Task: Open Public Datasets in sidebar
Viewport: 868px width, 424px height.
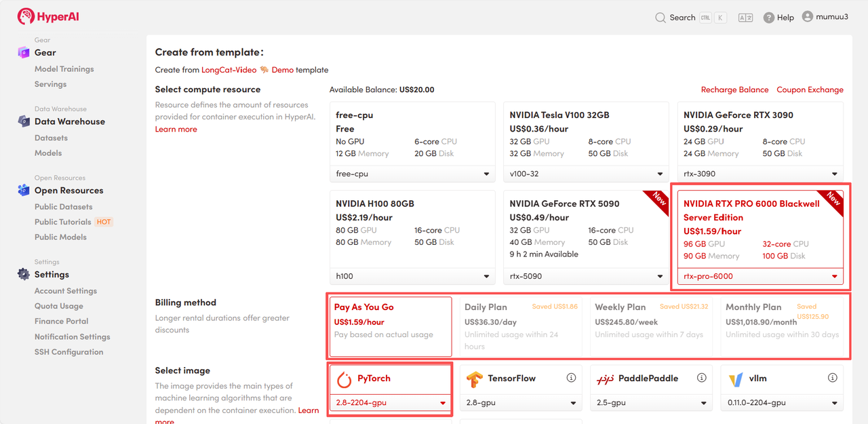Action: pos(64,207)
